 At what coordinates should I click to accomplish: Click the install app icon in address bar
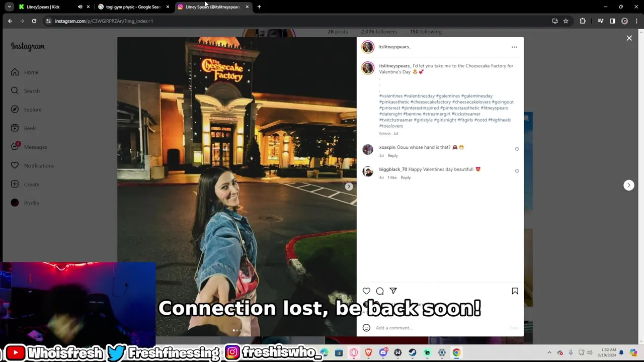tap(555, 21)
